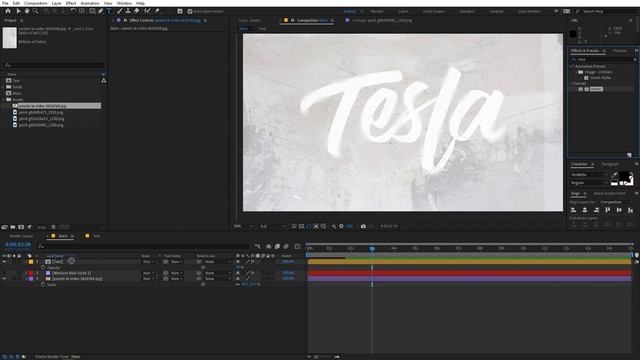Select the Zoom magnifier tool
Image resolution: width=640 pixels, height=360 pixels.
pos(36,11)
